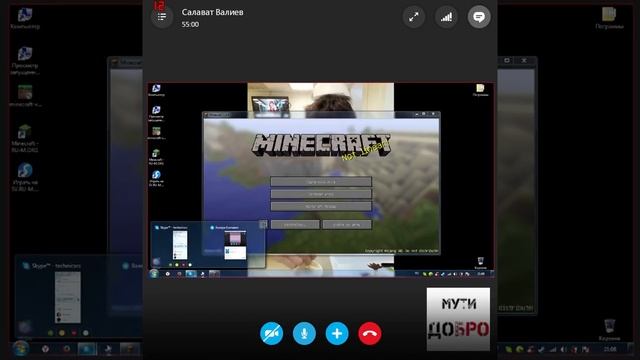This screenshot has height=360, width=640.
Task: Open folder icon at background desktop top-right
Action: coord(609,18)
